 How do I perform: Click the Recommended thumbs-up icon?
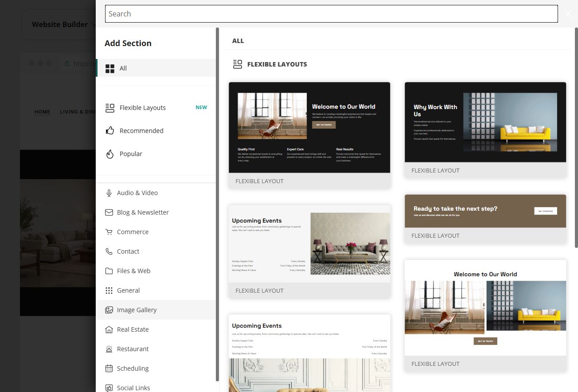pos(110,131)
